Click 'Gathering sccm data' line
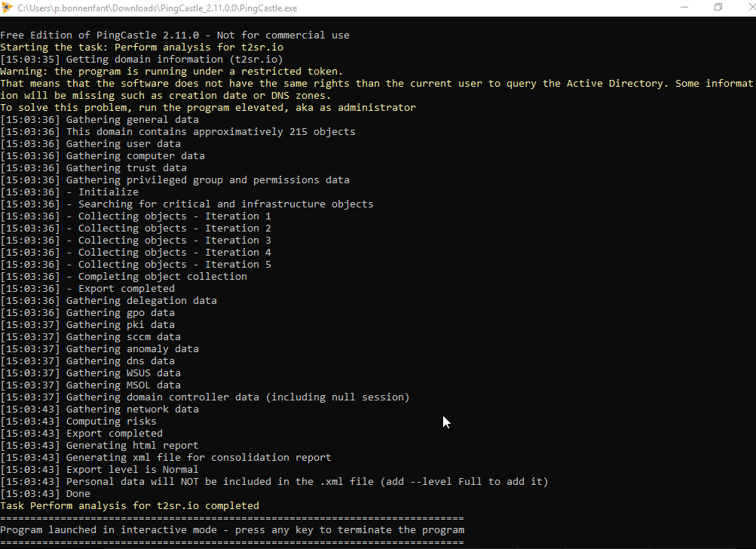 [90, 337]
